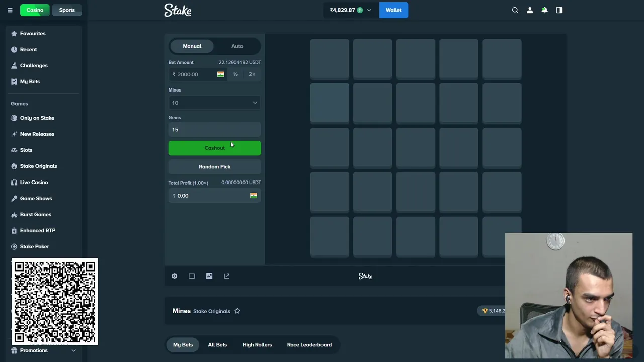Open the Stake Originals link beside Mines
The height and width of the screenshot is (362, 644).
(211, 311)
